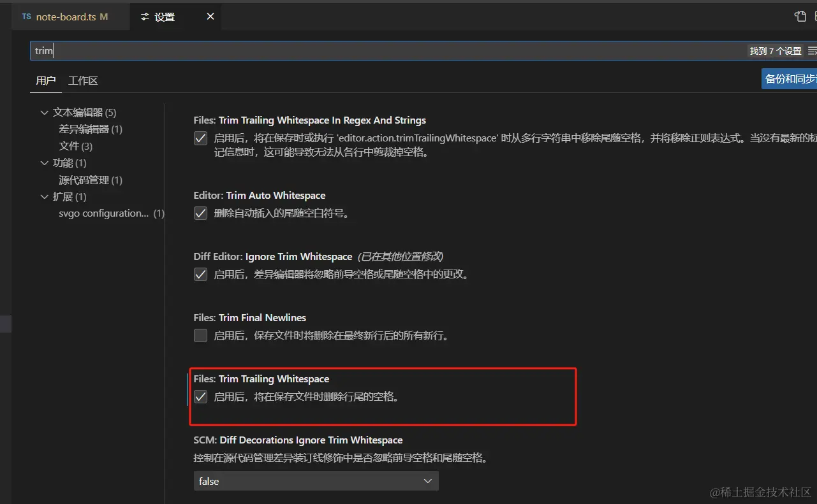
Task: Click the Files: Trim Trailing Whitespace title
Action: [261, 379]
